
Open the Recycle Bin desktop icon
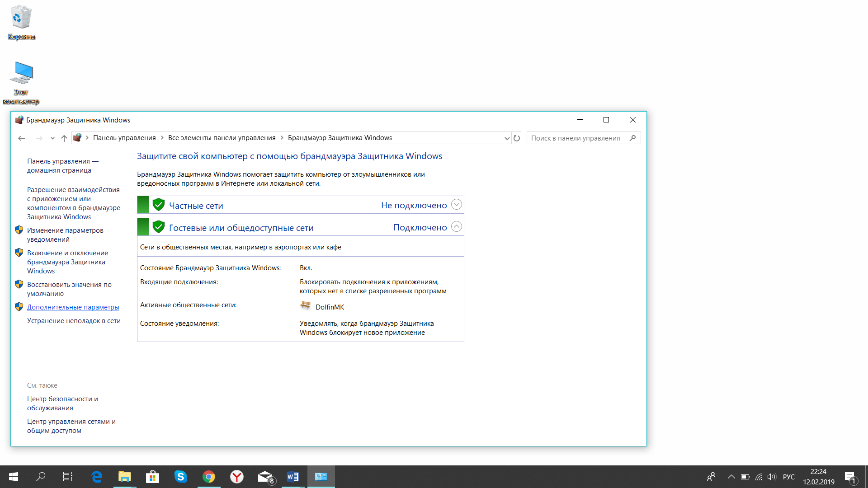21,23
